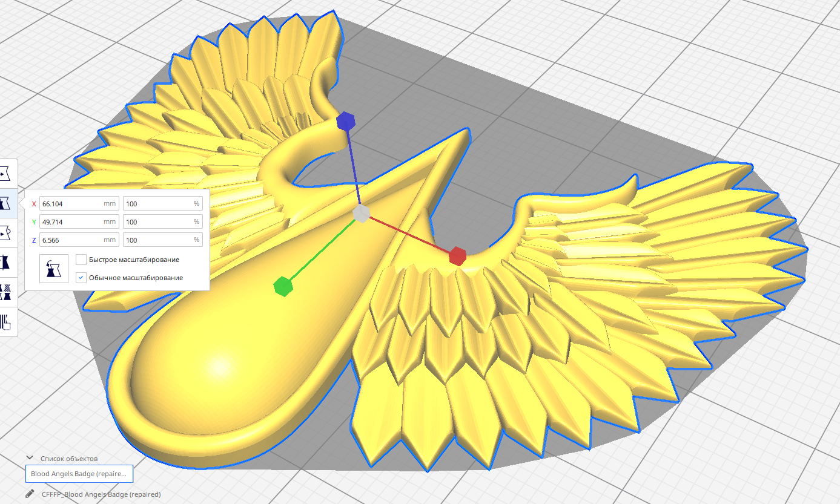Viewport: 840px width, 504px height.
Task: Uncheck Обычное масштабирование
Action: pos(81,278)
